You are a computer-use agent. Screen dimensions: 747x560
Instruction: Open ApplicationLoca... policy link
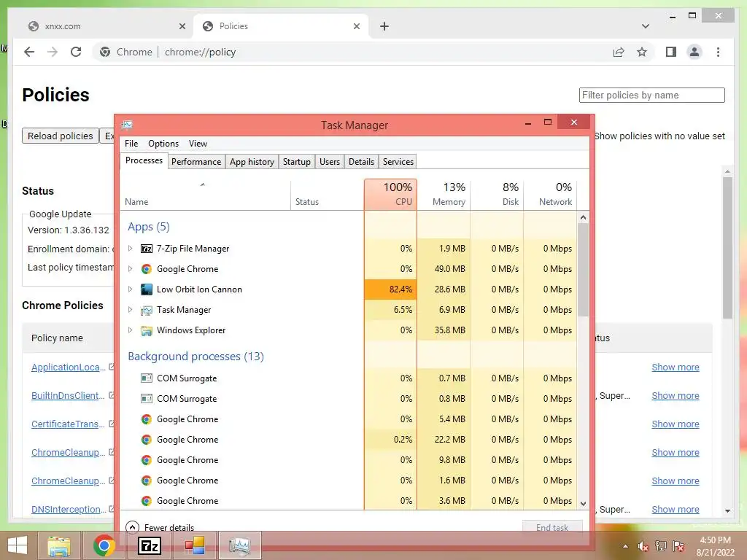(69, 367)
